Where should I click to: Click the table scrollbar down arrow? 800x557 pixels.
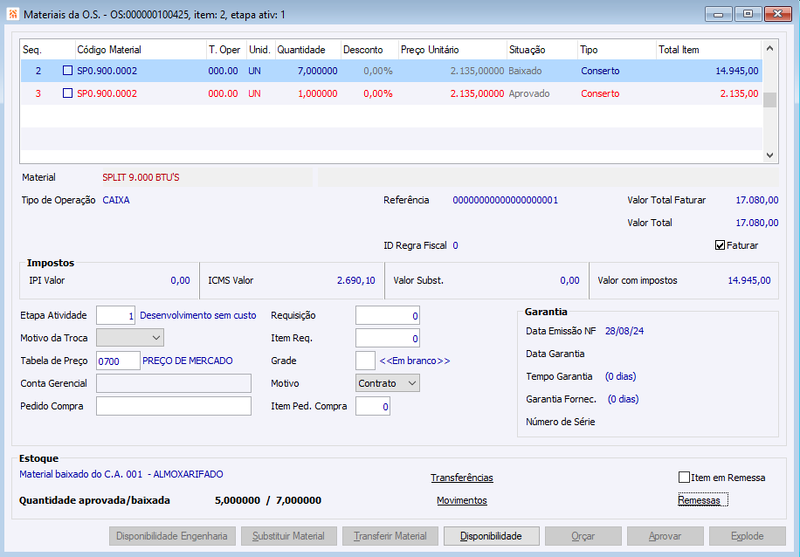pyautogui.click(x=770, y=155)
